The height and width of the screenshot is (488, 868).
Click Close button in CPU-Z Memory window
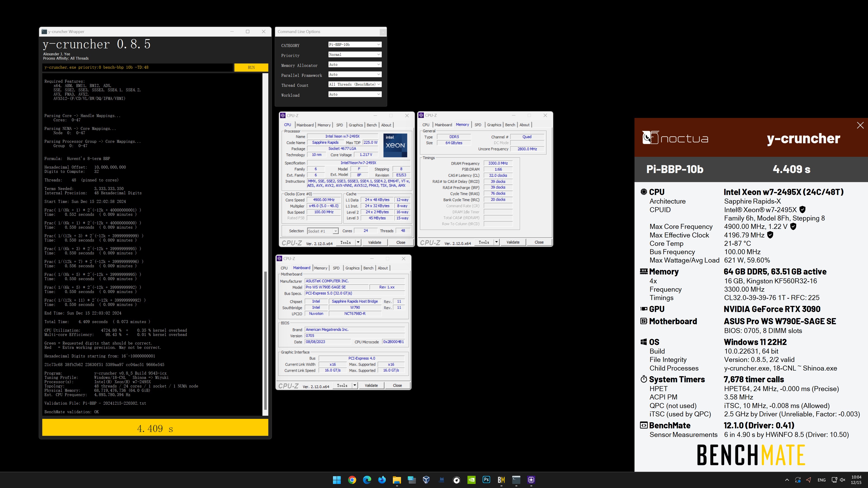(x=539, y=242)
